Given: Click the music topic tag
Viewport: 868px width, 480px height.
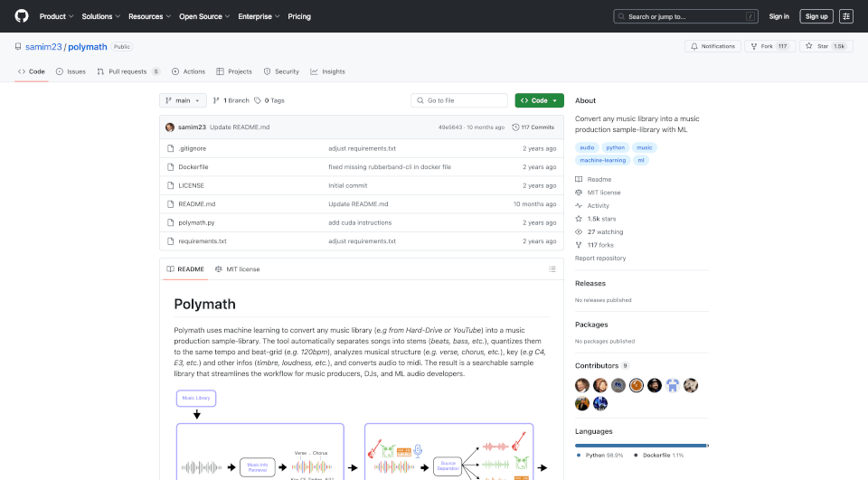Looking at the screenshot, I should [x=645, y=148].
